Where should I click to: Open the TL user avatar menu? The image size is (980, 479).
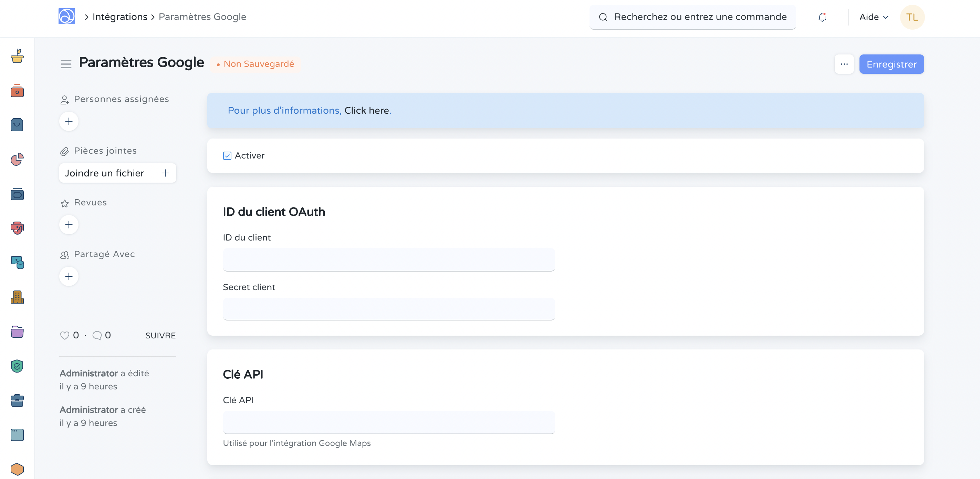click(x=911, y=17)
